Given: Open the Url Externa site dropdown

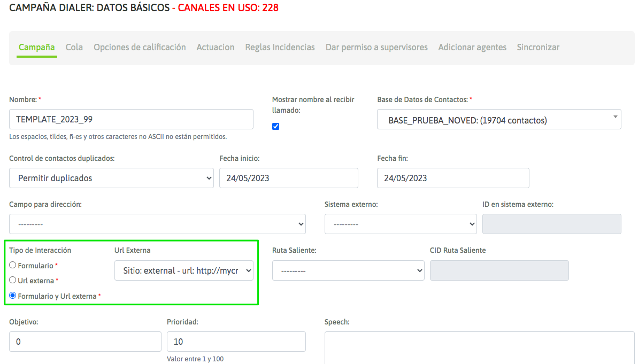Looking at the screenshot, I should (184, 270).
